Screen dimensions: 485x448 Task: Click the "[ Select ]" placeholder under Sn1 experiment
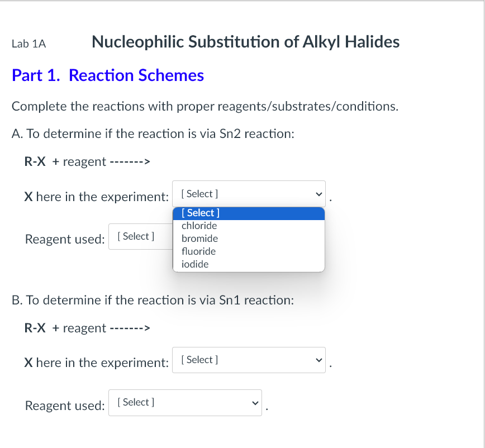click(x=199, y=360)
